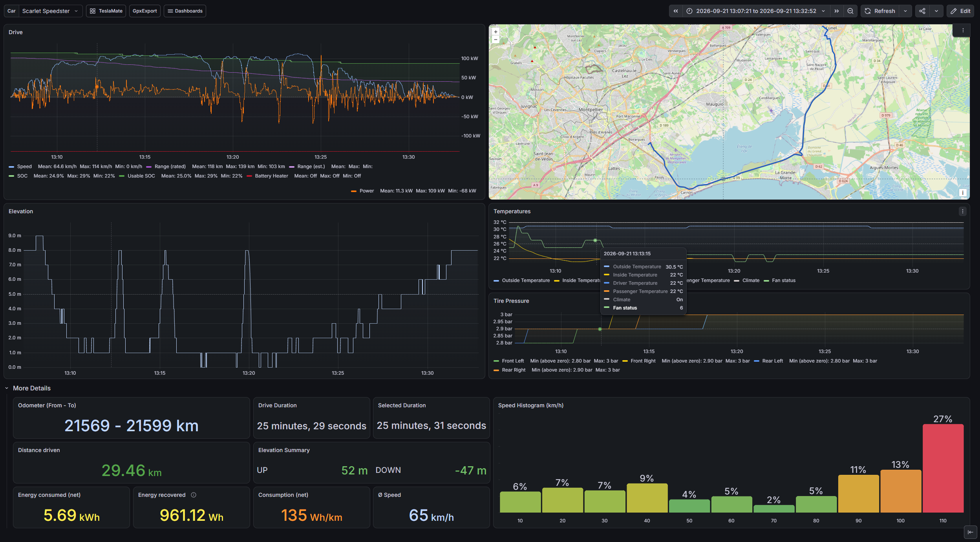This screenshot has height=542, width=980.
Task: Click the Mauguio label on the map
Action: tap(715, 104)
